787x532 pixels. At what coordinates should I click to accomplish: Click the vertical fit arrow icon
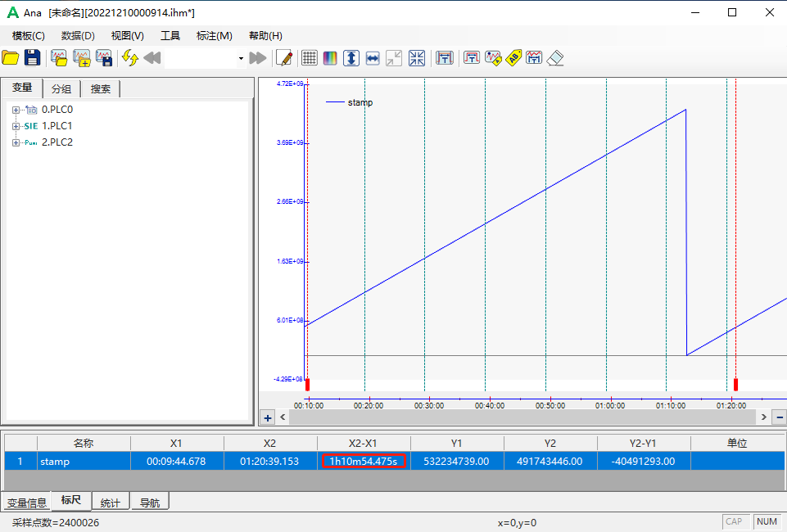coord(351,58)
